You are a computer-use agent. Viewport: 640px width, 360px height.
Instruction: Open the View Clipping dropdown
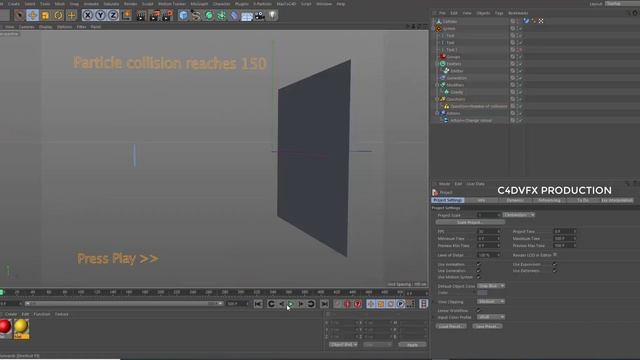click(491, 302)
